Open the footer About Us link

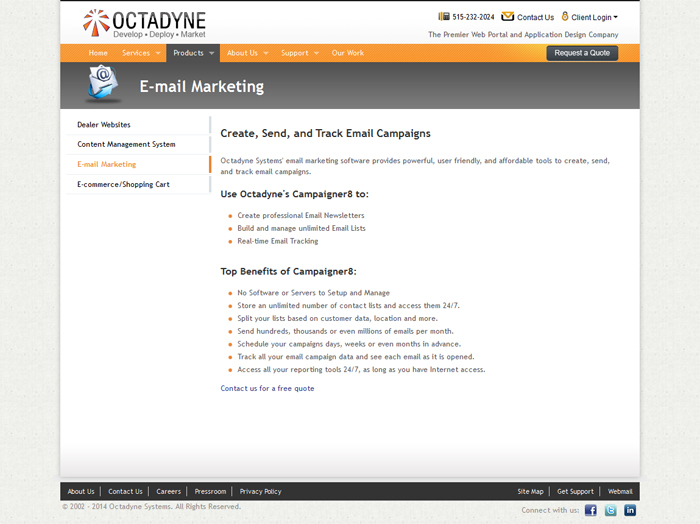81,491
